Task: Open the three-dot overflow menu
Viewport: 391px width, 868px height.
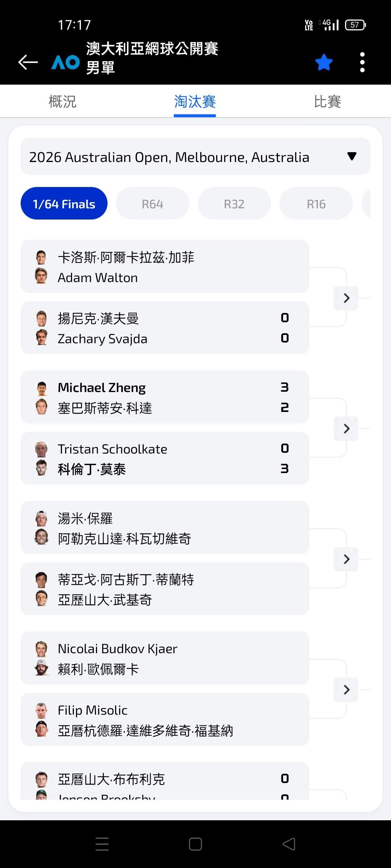Action: pos(362,62)
